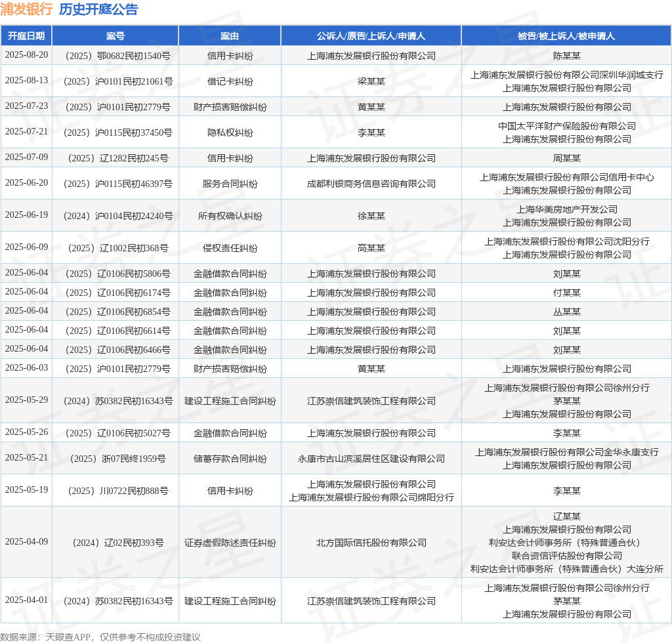Click the date 2025-06-09

point(26,247)
